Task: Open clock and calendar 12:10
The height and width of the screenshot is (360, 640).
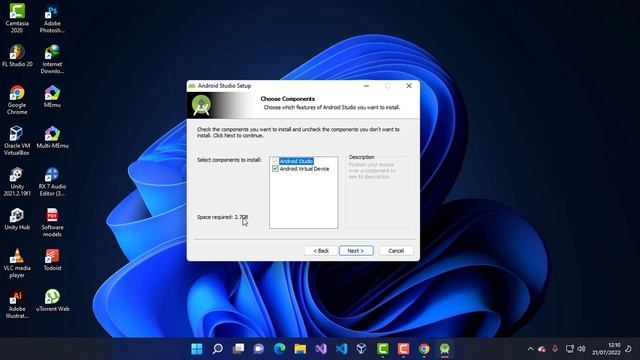Action: point(606,349)
